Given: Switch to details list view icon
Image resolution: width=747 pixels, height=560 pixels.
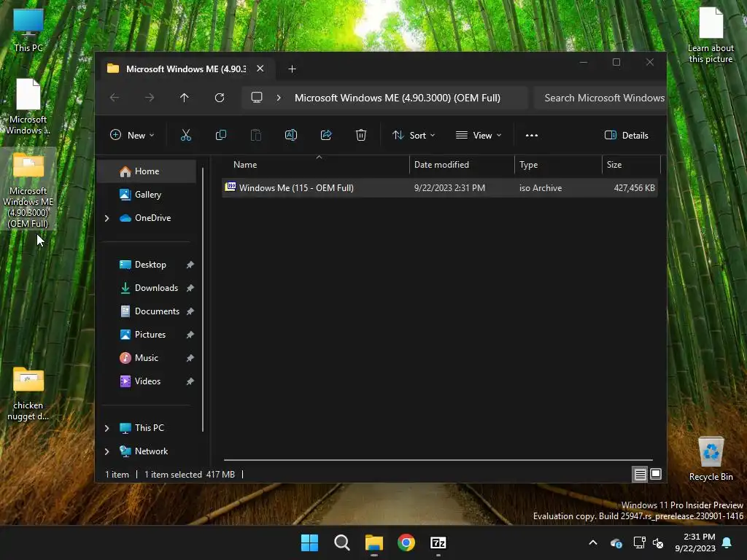Looking at the screenshot, I should (x=640, y=474).
